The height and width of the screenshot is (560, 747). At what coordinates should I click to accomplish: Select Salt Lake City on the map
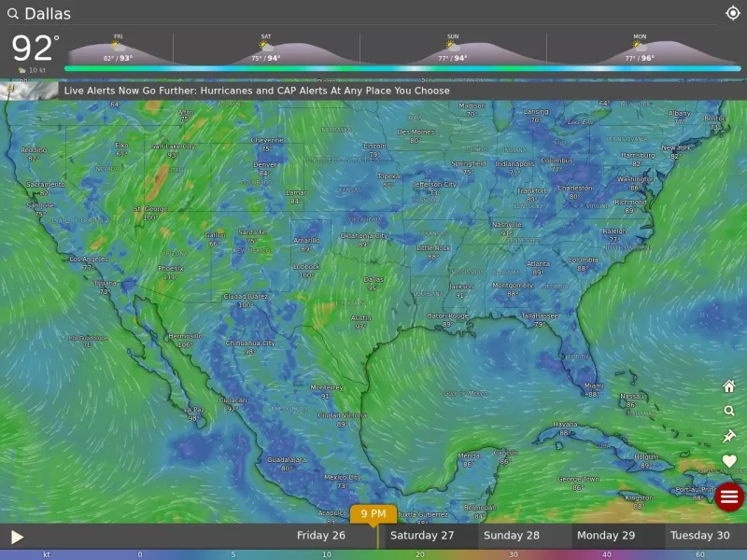[173, 150]
